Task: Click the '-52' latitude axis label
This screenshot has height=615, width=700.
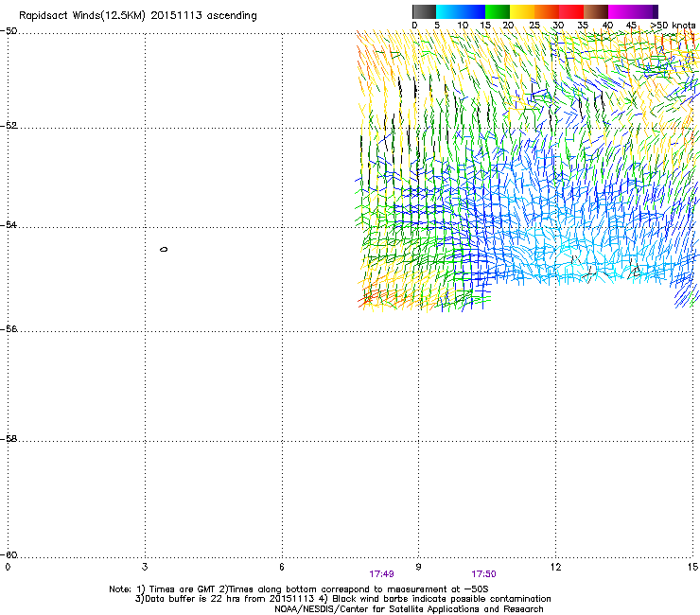Action: point(9,126)
